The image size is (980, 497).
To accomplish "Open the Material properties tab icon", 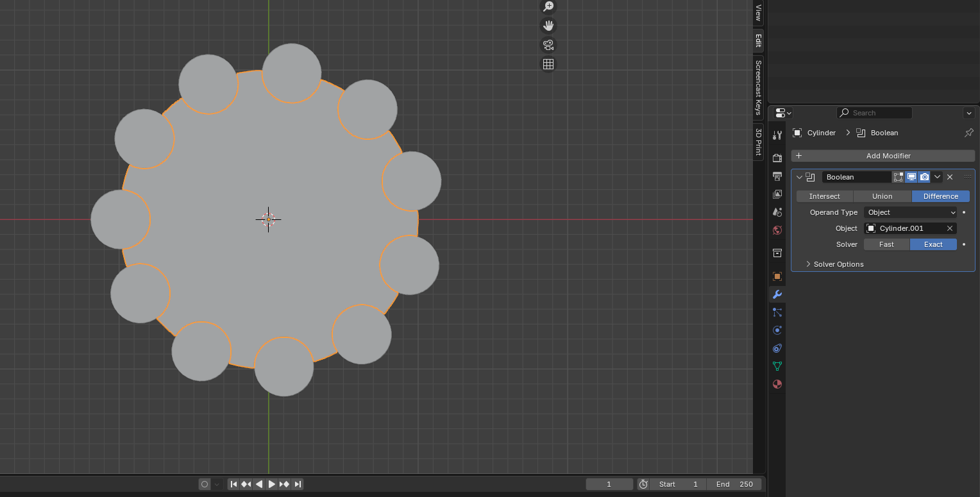I will (777, 384).
